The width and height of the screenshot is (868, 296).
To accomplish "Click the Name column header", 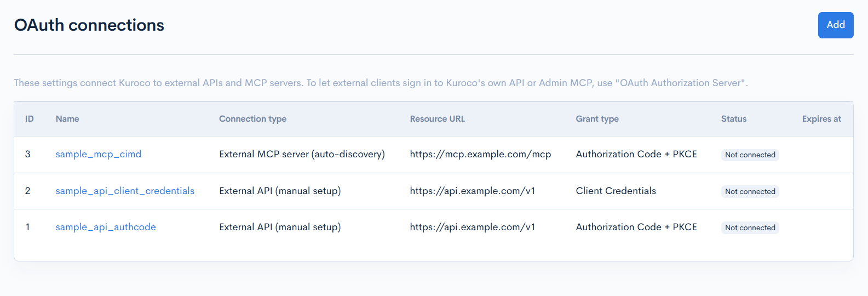I will click(x=67, y=119).
